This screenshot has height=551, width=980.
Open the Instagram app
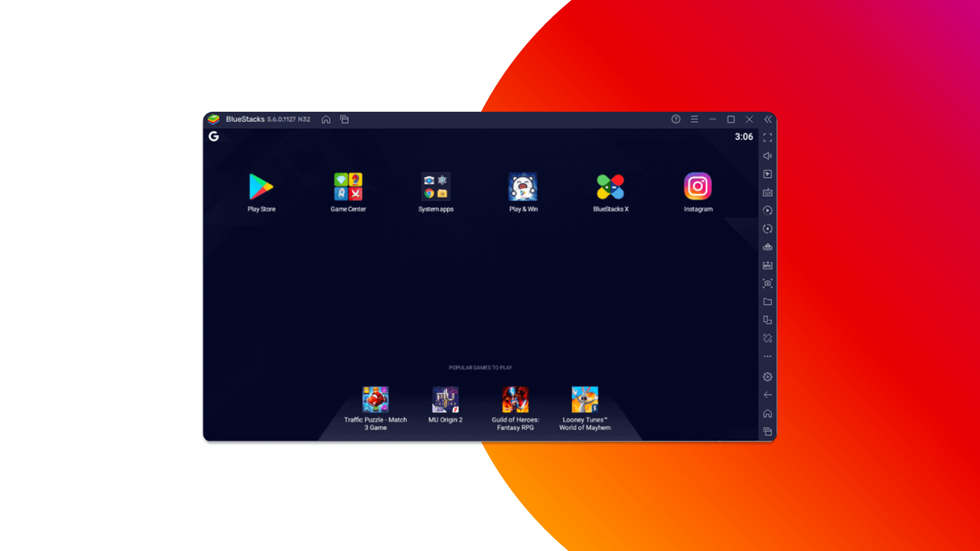(x=698, y=187)
